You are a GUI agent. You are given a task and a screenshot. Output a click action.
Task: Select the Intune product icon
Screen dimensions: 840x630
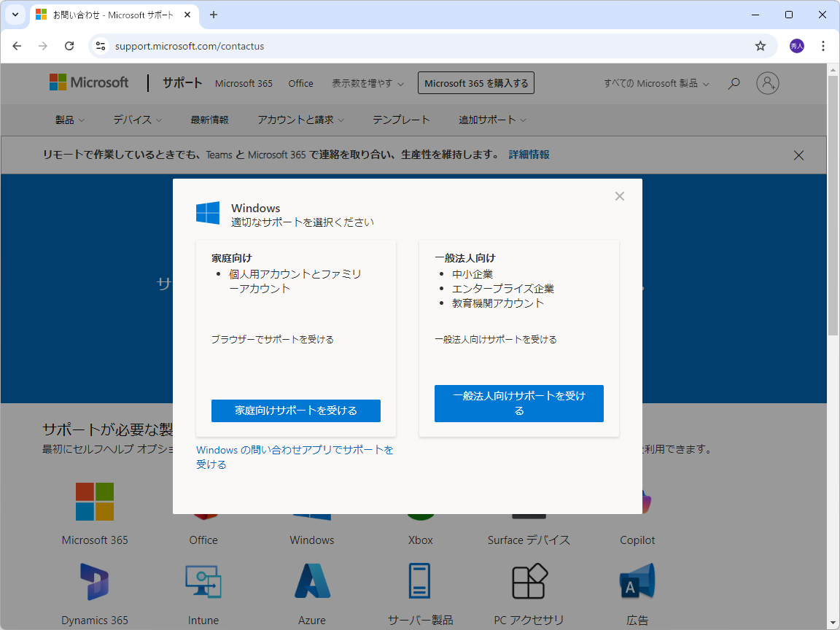pyautogui.click(x=203, y=581)
